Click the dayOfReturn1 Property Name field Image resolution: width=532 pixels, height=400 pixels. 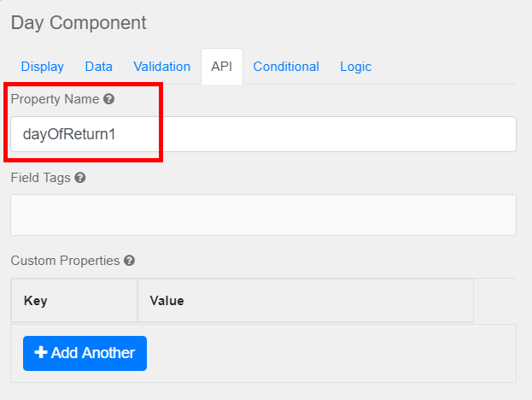(x=263, y=134)
